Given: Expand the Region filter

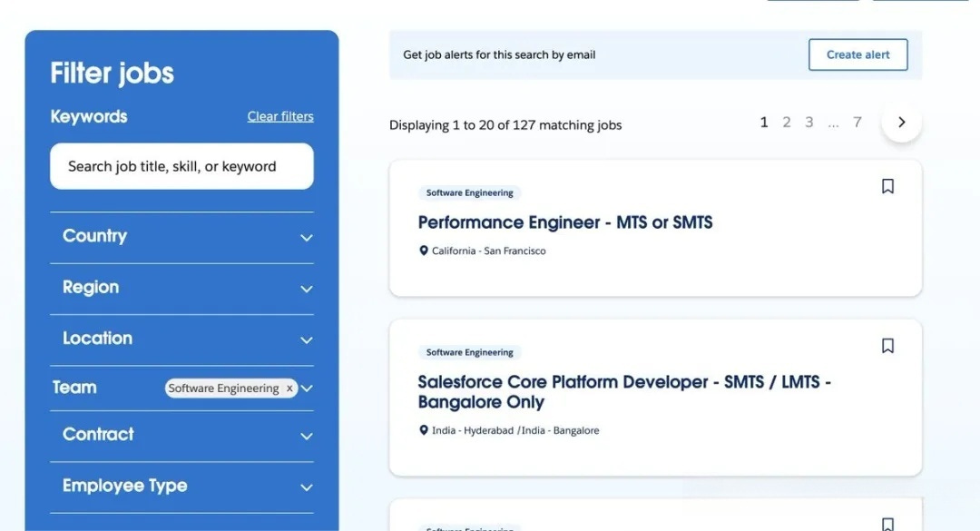Looking at the screenshot, I should (x=181, y=289).
